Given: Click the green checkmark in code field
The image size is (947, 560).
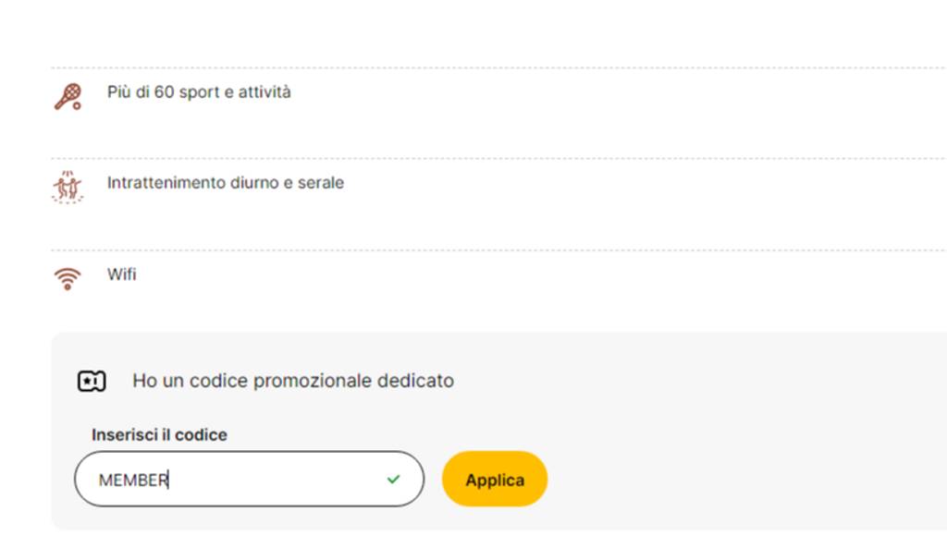Looking at the screenshot, I should pyautogui.click(x=394, y=479).
